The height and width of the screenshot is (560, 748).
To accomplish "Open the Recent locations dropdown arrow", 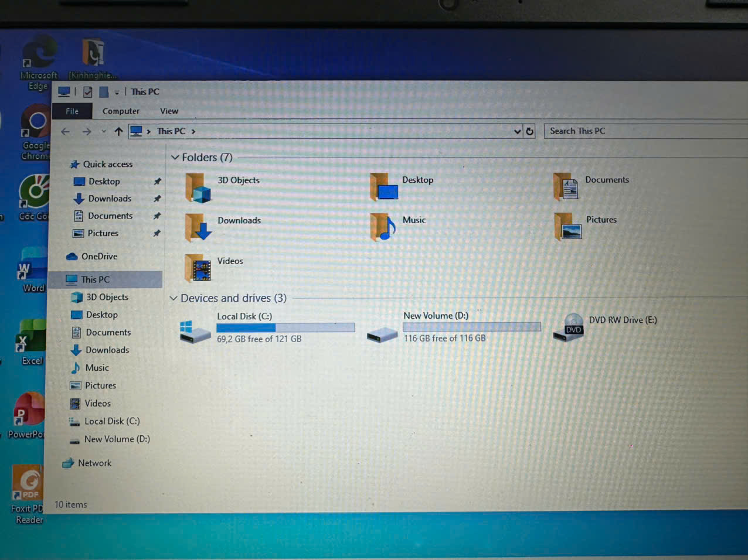I will click(104, 131).
